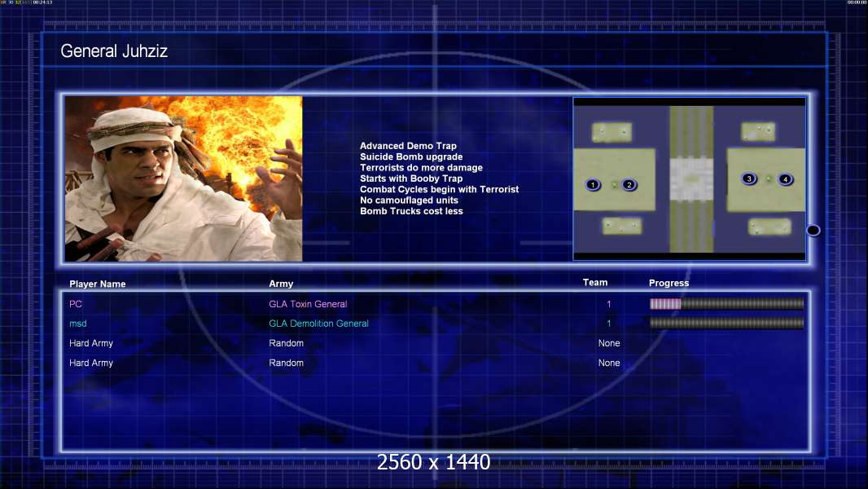Click start position 4 on map
This screenshot has height=489, width=868.
click(x=785, y=178)
